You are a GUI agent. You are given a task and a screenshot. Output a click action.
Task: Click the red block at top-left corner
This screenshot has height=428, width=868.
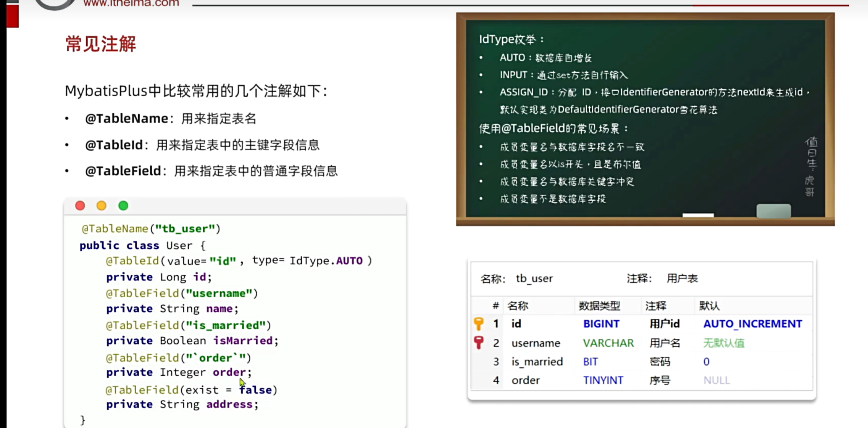(12, 15)
